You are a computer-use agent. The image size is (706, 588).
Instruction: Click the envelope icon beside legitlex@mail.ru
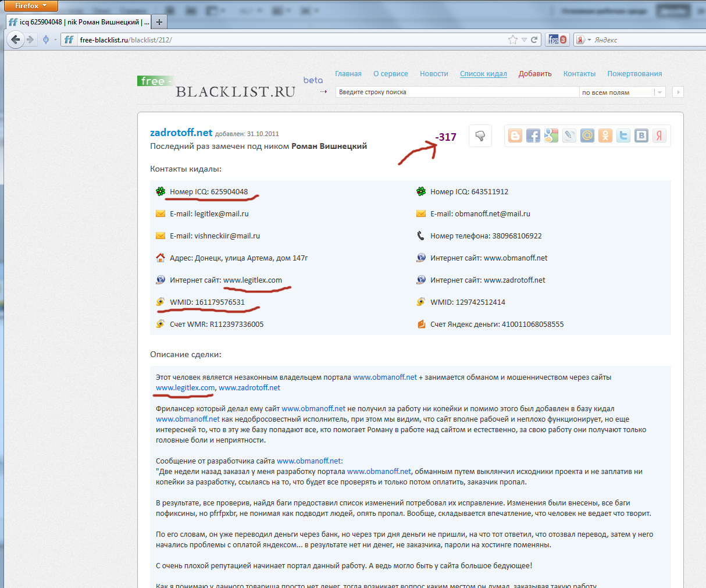click(x=161, y=213)
